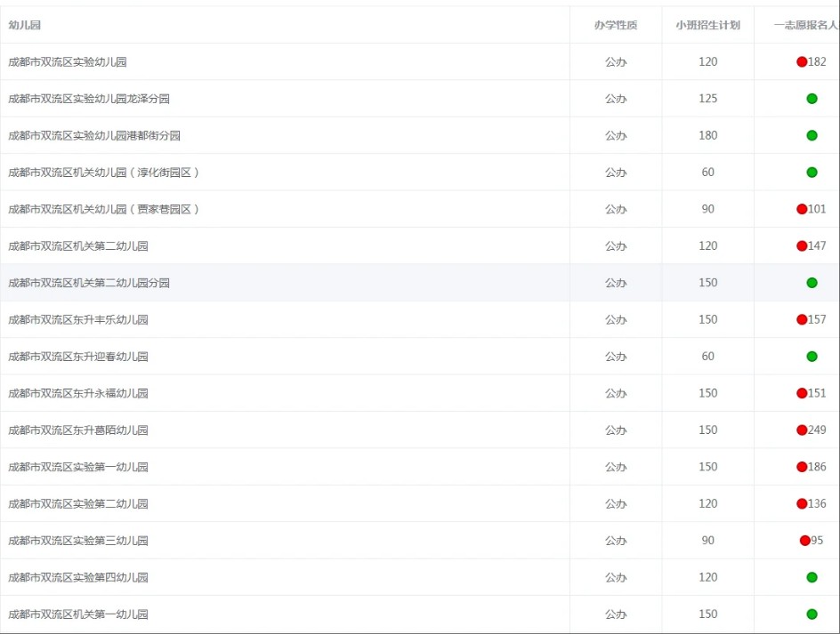Screen dimensions: 840x634
Task: Click 公办 cell in 东升永福幼儿园 row
Action: [x=616, y=393]
